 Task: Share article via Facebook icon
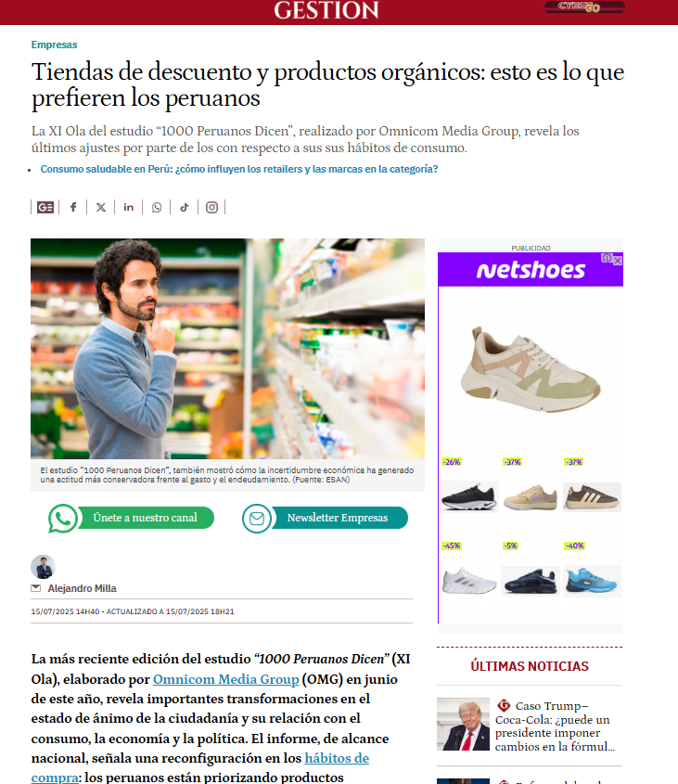pyautogui.click(x=73, y=207)
